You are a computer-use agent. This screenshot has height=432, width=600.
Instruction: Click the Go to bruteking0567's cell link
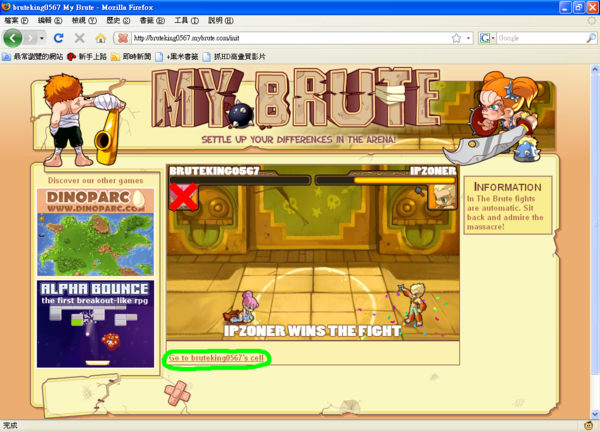[216, 358]
